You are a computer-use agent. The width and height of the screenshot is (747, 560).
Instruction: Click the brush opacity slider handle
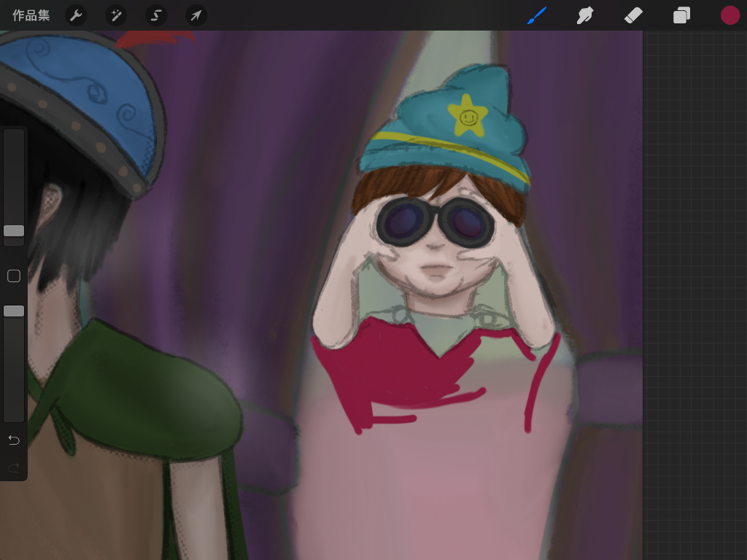[14, 311]
